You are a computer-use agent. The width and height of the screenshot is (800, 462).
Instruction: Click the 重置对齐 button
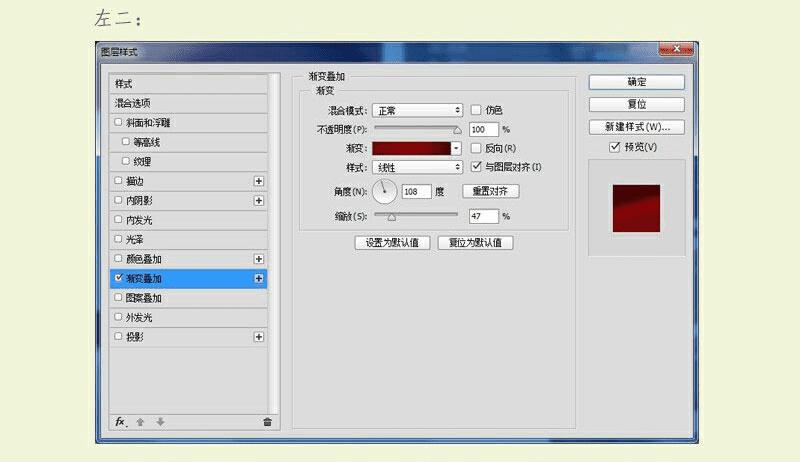pyautogui.click(x=490, y=191)
